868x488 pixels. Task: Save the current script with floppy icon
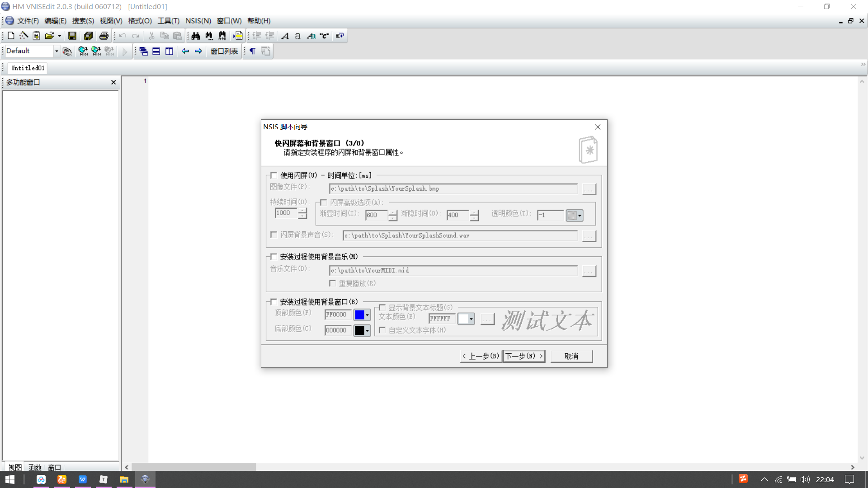72,36
